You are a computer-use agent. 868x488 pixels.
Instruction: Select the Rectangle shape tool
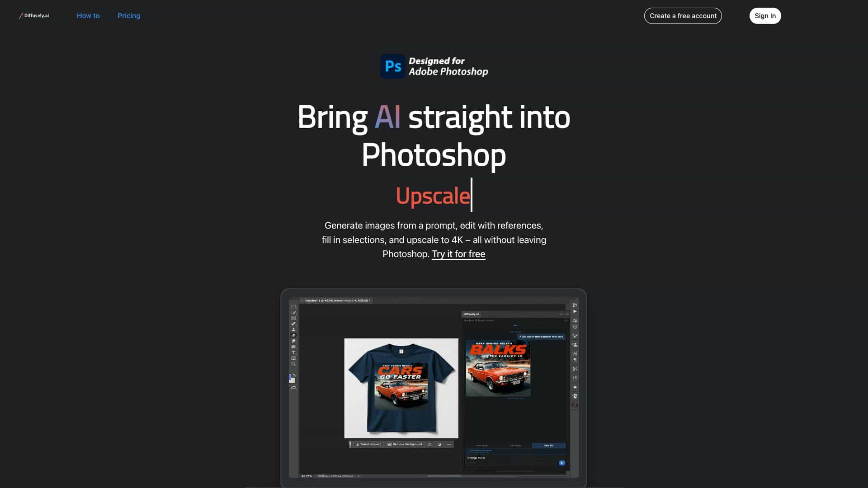(x=293, y=358)
